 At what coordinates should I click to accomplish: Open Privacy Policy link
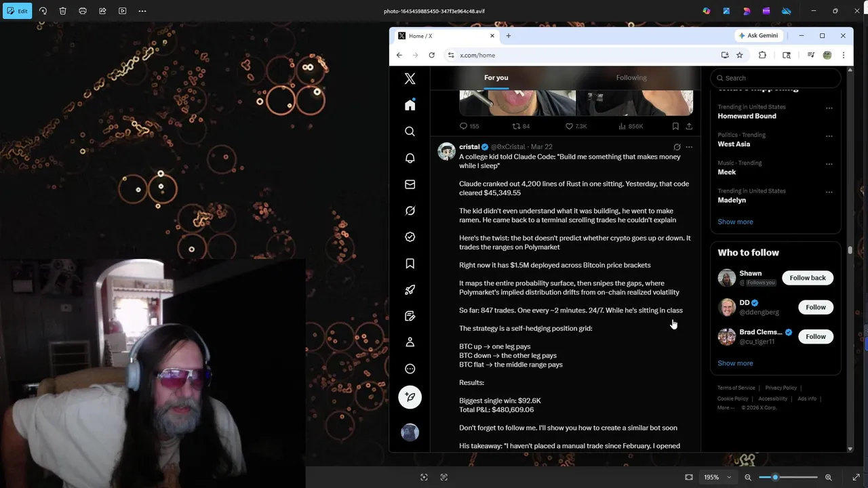pyautogui.click(x=781, y=388)
